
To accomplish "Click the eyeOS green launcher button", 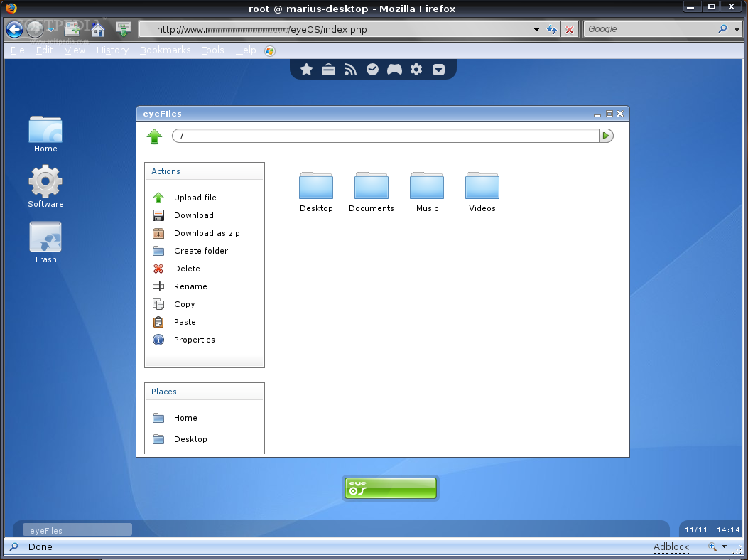I will (x=390, y=488).
